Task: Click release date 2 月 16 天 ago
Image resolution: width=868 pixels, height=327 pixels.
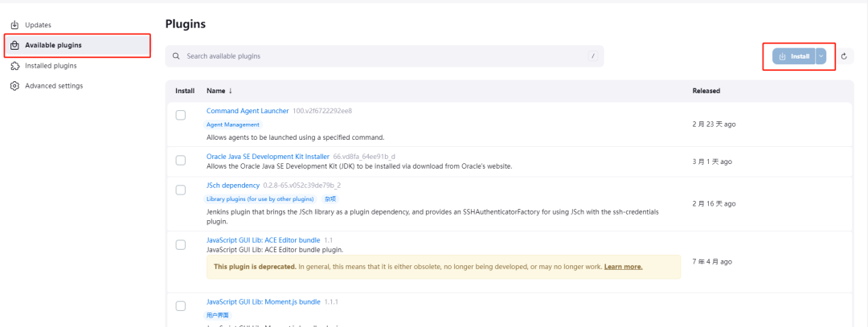Action: coord(714,203)
